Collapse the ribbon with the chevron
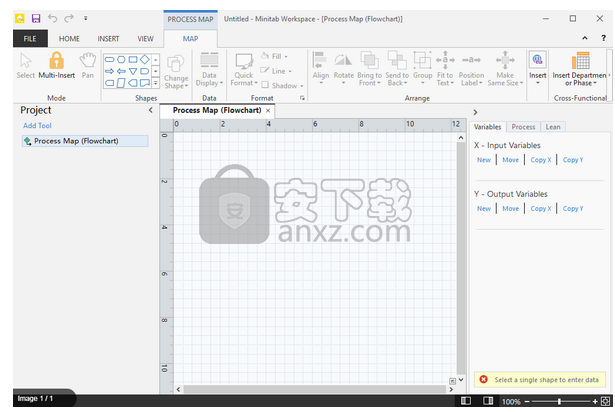The height and width of the screenshot is (412, 615). 584,38
